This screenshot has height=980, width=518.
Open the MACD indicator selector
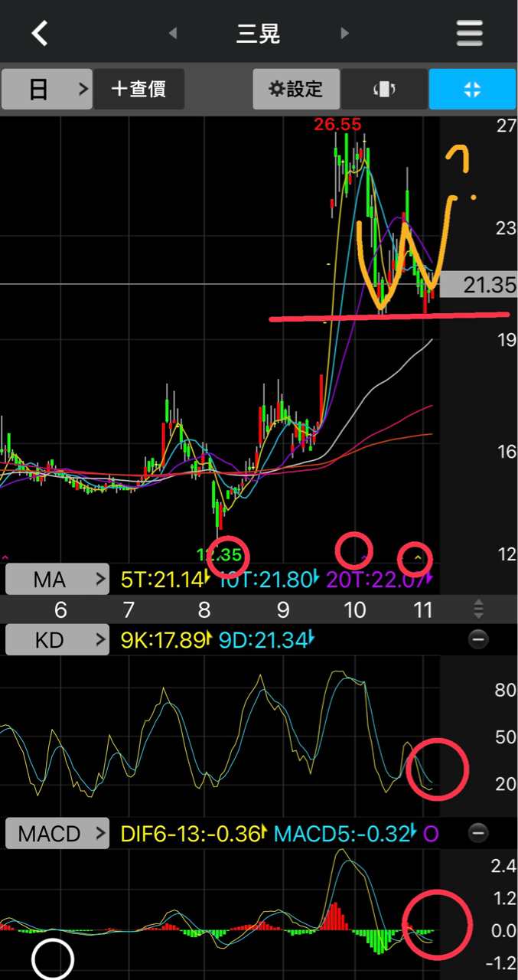(x=57, y=833)
